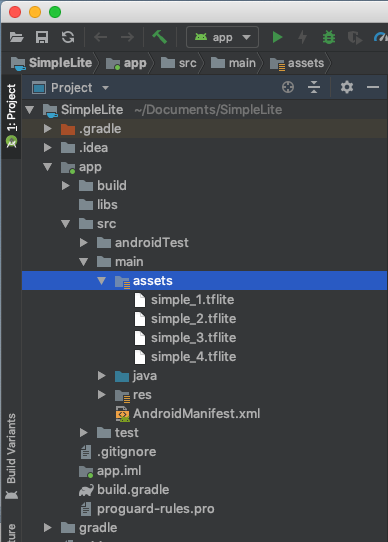Click the Open folder toolbar icon

click(16, 37)
